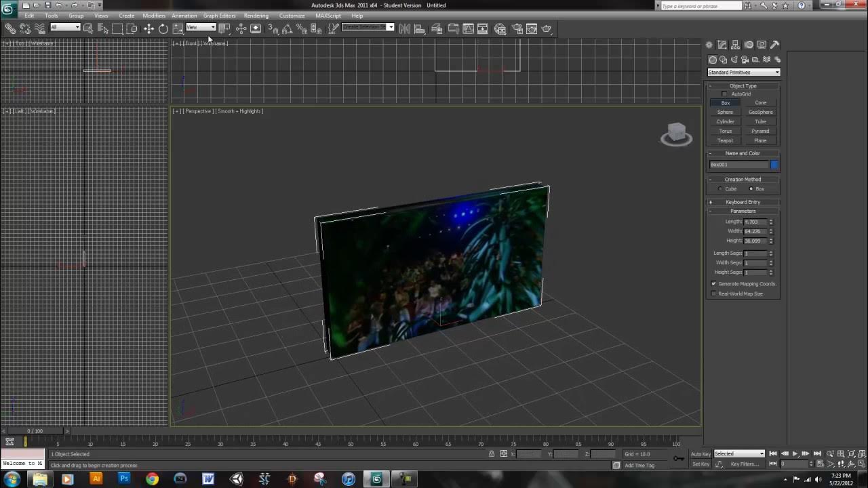Open the Motion command panel
The height and width of the screenshot is (488, 868).
749,45
